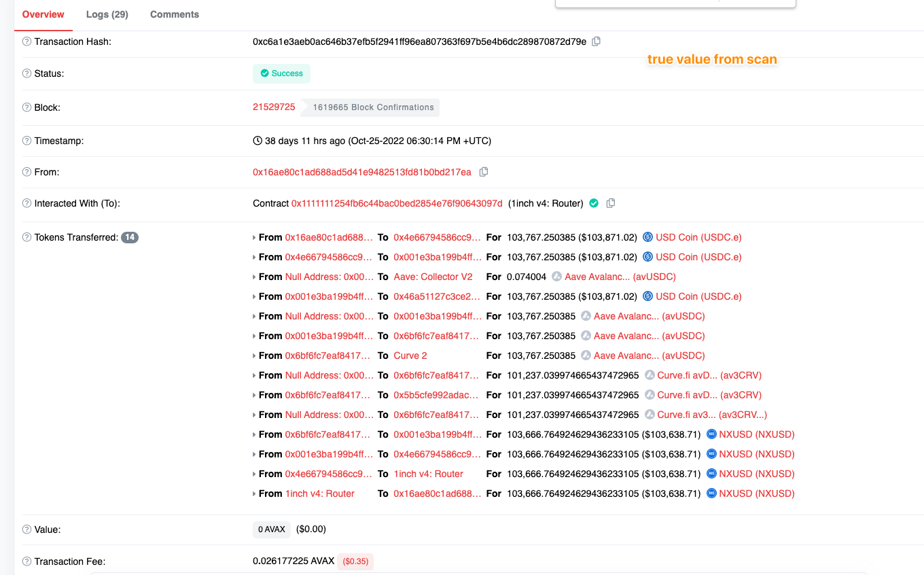
Task: Click token icon beside Curve.fi av3... (av3CRV...)
Action: pyautogui.click(x=650, y=415)
